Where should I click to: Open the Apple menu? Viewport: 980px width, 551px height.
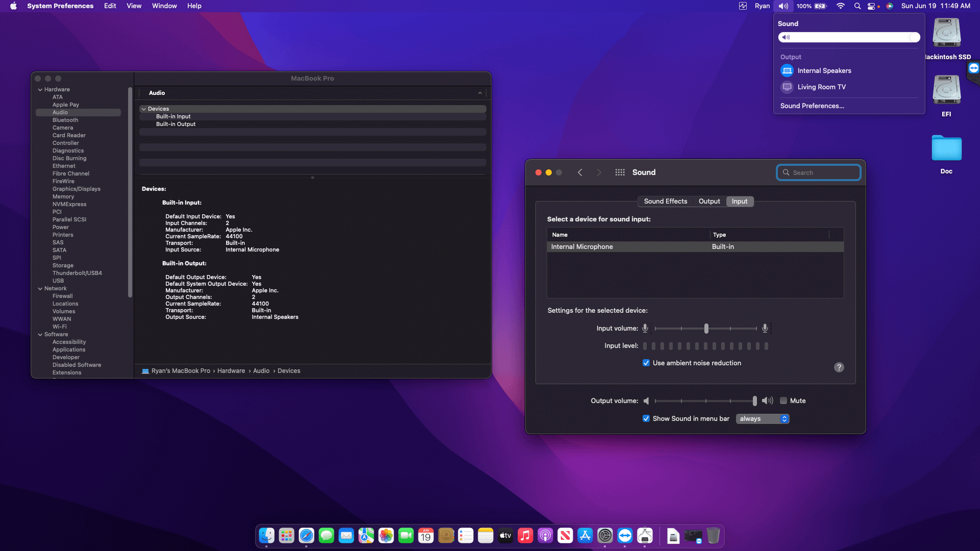(13, 6)
